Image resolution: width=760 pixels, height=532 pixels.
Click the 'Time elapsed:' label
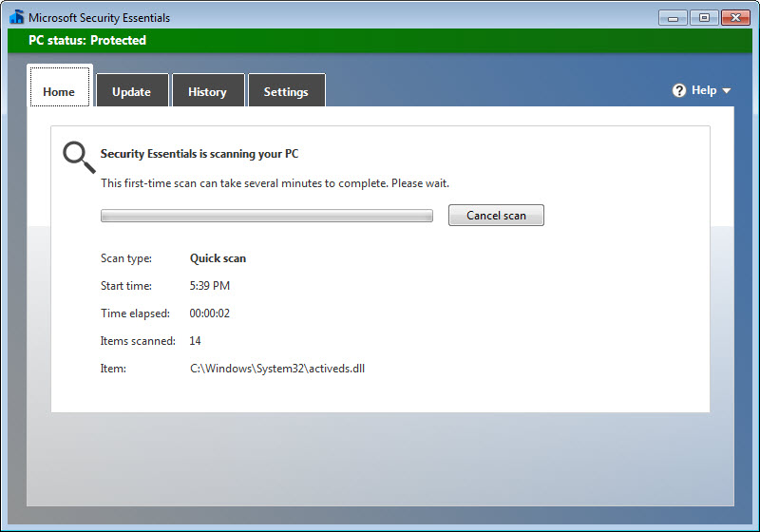pyautogui.click(x=135, y=313)
